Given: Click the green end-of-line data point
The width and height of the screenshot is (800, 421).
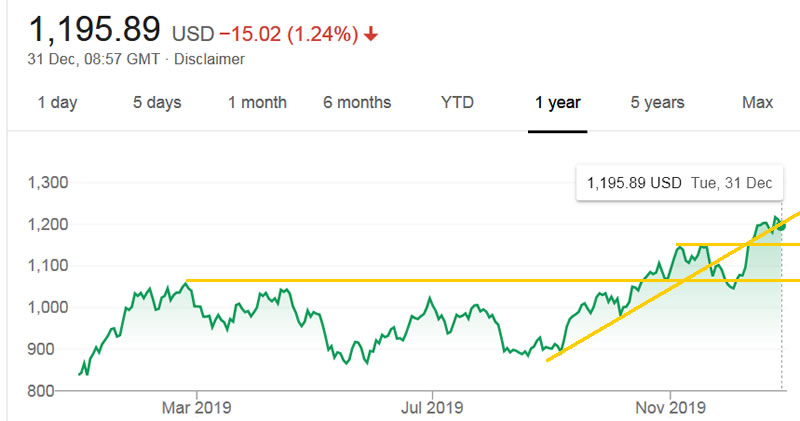Looking at the screenshot, I should click(781, 226).
